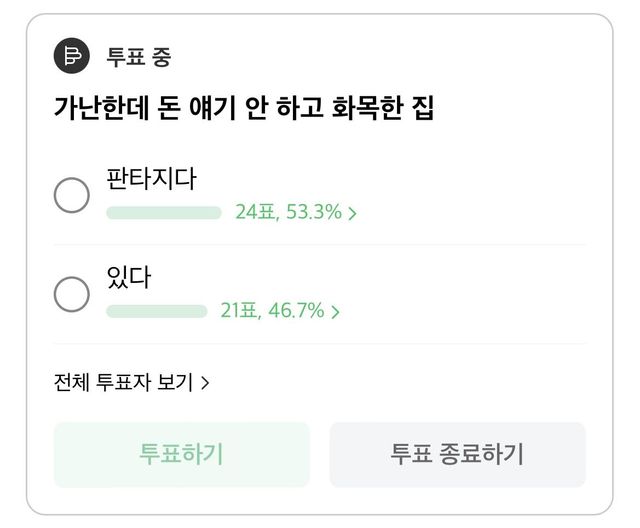Viewport: 640px width, 528px height.
Task: Click the 판타지다 result progress bar
Action: [163, 212]
